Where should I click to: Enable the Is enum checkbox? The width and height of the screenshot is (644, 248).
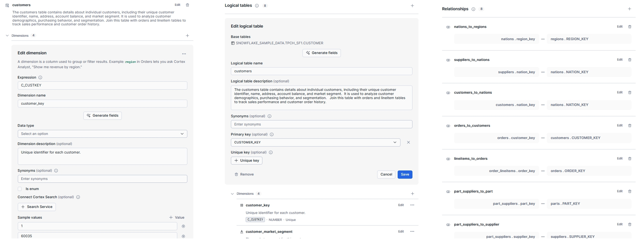[20, 189]
